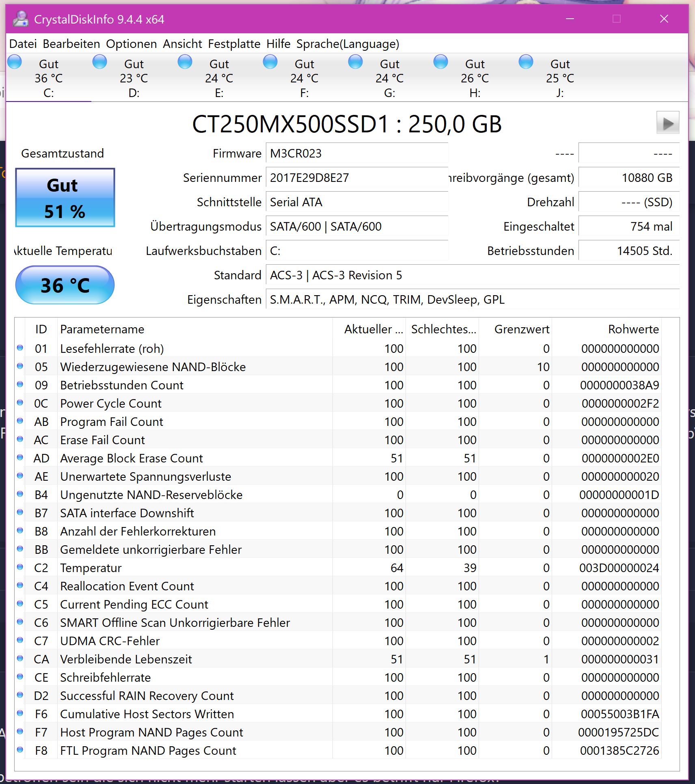Click the Rohwerte column header
This screenshot has height=784, width=695.
click(633, 329)
